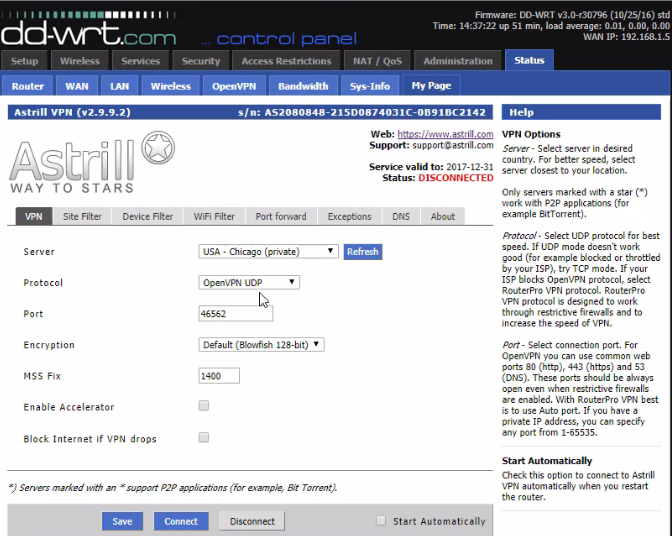The height and width of the screenshot is (536, 672).
Task: Open the Wireless status sub-tab
Action: (171, 86)
